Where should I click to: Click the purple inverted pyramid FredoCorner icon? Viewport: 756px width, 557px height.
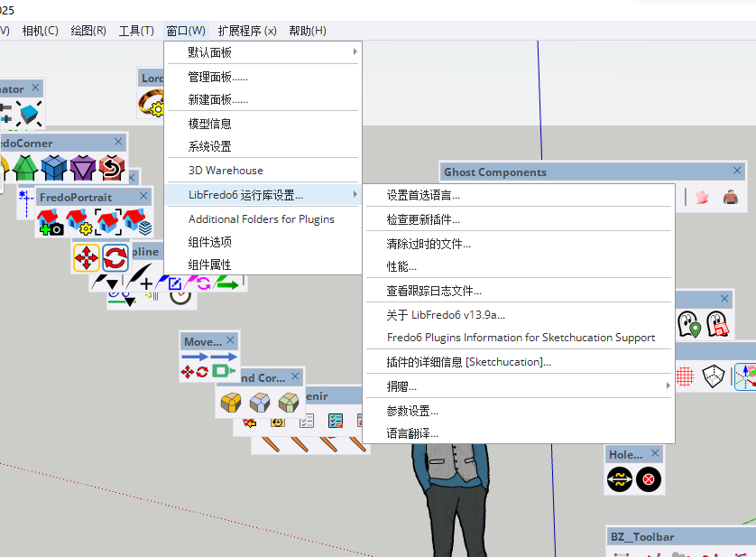click(x=83, y=168)
